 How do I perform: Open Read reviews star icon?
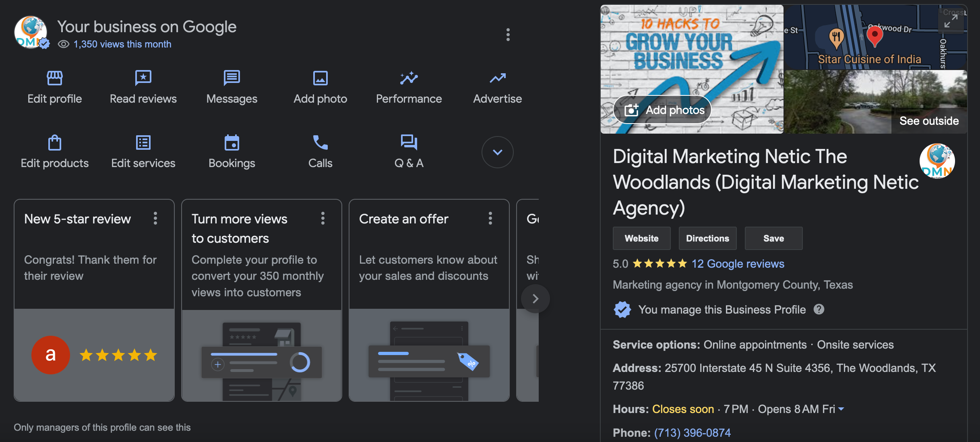point(143,78)
